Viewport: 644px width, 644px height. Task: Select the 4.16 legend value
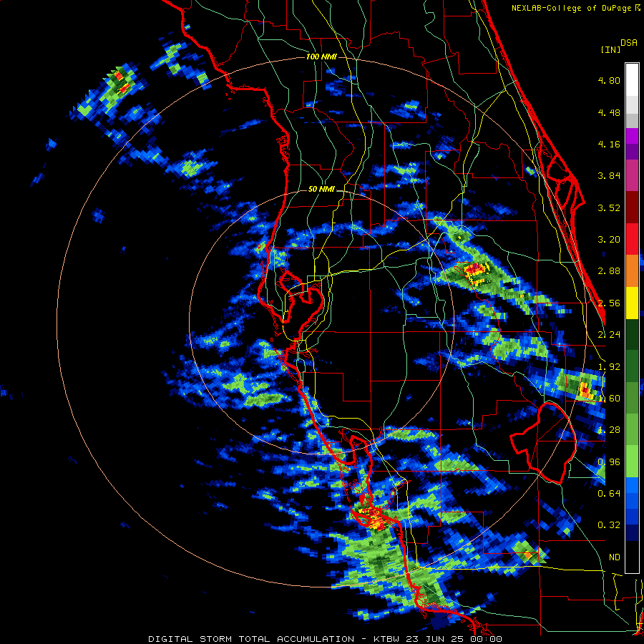pyautogui.click(x=609, y=144)
